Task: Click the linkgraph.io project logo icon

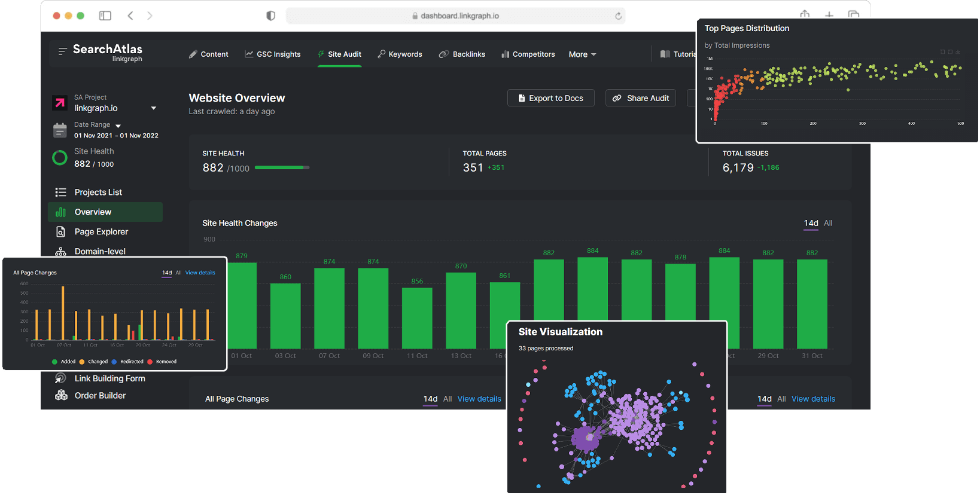Action: (x=60, y=103)
